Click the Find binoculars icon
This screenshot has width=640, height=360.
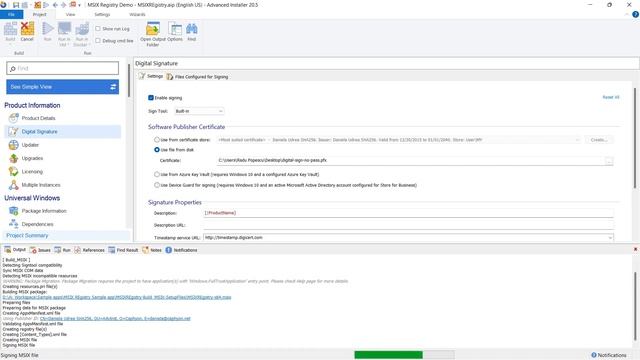tap(191, 31)
